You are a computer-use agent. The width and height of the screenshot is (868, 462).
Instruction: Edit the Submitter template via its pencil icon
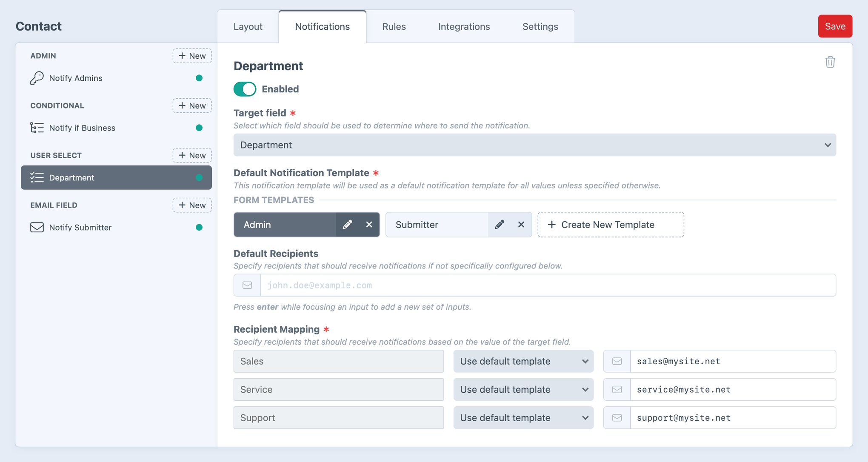tap(500, 225)
